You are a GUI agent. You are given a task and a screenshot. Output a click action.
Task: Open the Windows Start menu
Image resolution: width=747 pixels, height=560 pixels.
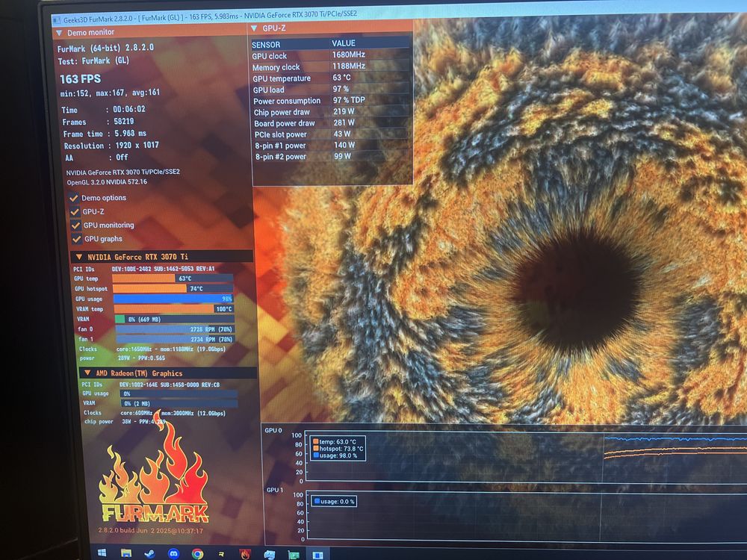click(x=102, y=553)
